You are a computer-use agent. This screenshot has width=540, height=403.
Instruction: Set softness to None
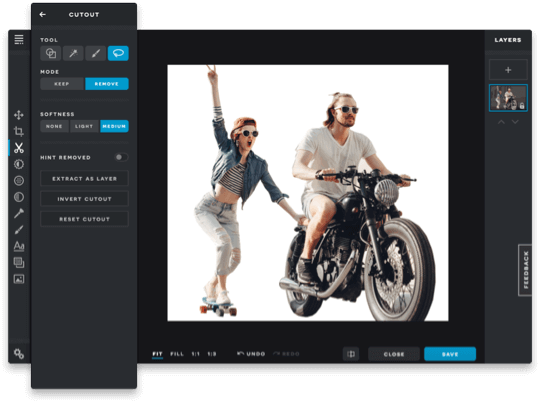54,126
